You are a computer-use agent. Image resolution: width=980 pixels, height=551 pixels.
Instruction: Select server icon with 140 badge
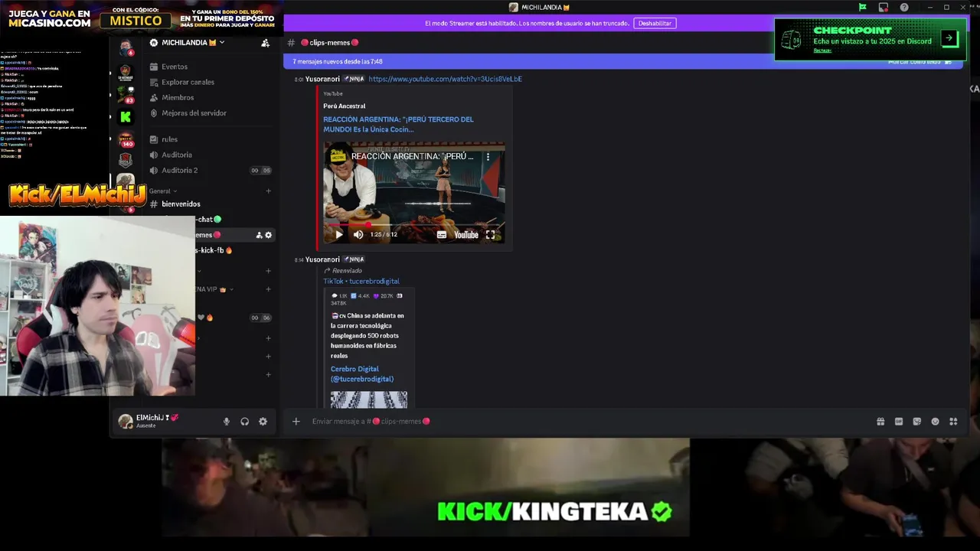[x=126, y=139]
